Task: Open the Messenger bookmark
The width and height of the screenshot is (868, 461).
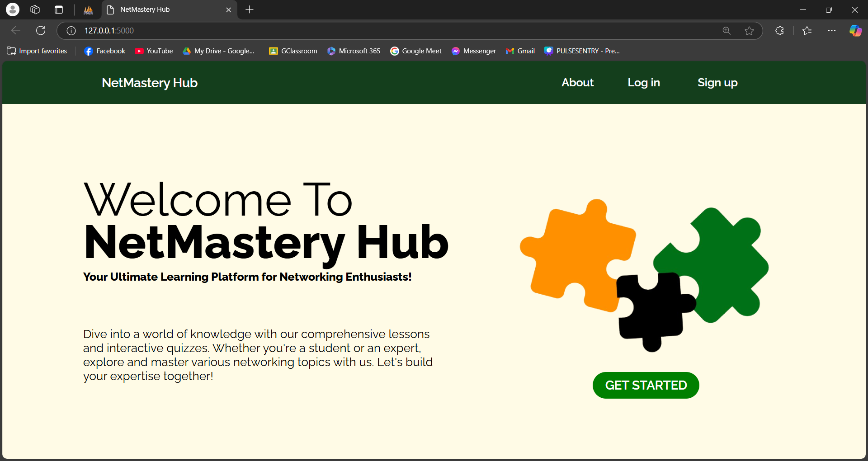Action: coord(474,51)
